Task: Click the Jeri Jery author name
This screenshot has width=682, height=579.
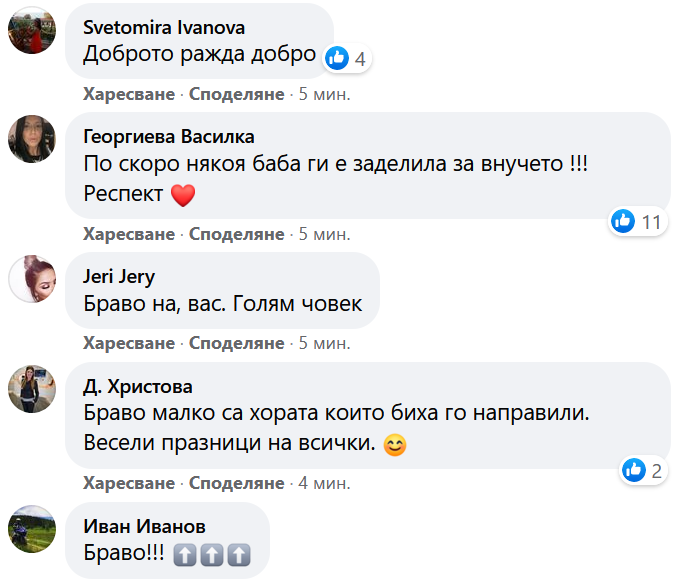Action: 119,277
